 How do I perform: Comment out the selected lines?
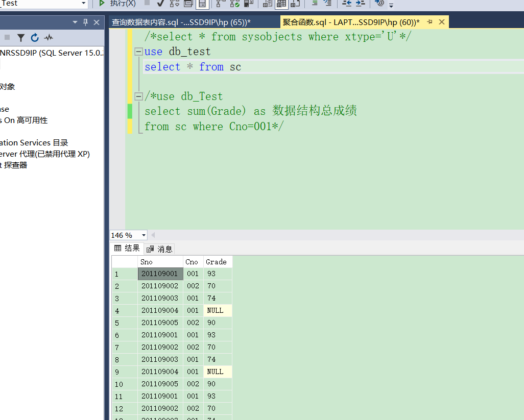tap(315, 4)
